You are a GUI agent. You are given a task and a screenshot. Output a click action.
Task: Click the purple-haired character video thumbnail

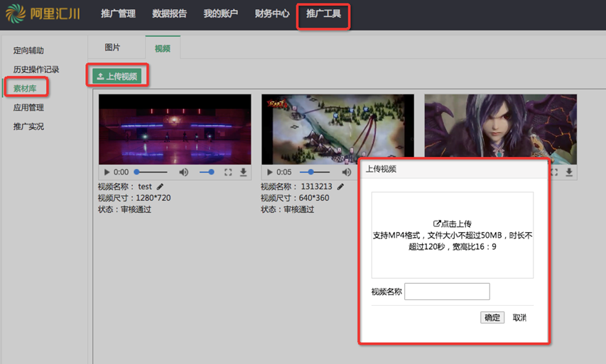pos(500,126)
